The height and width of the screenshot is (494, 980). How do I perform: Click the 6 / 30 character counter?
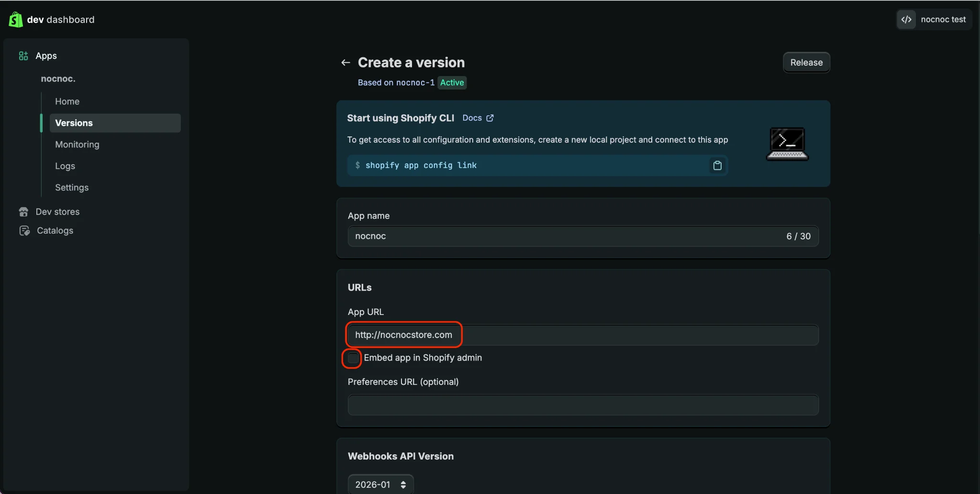pos(798,236)
